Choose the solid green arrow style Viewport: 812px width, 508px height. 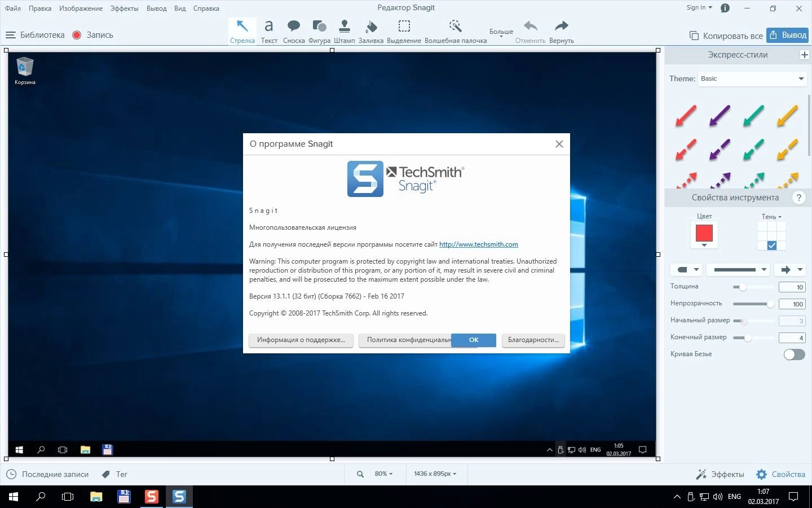tap(753, 115)
